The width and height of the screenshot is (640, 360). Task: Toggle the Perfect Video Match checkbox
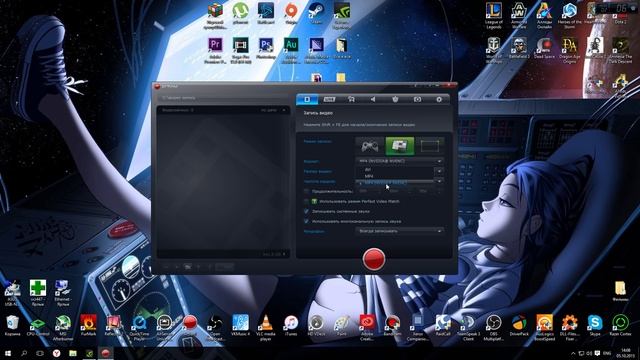pyautogui.click(x=306, y=201)
